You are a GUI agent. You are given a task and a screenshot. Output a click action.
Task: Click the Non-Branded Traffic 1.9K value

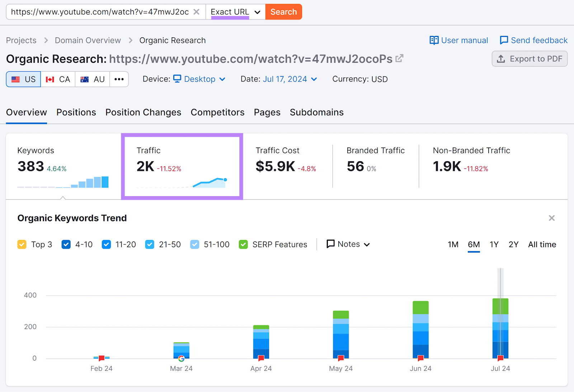[447, 166]
